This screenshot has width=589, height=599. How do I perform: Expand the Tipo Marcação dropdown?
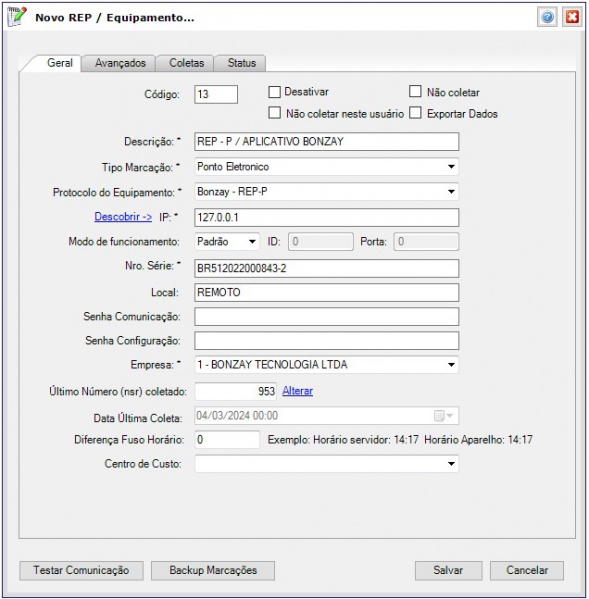pos(451,167)
